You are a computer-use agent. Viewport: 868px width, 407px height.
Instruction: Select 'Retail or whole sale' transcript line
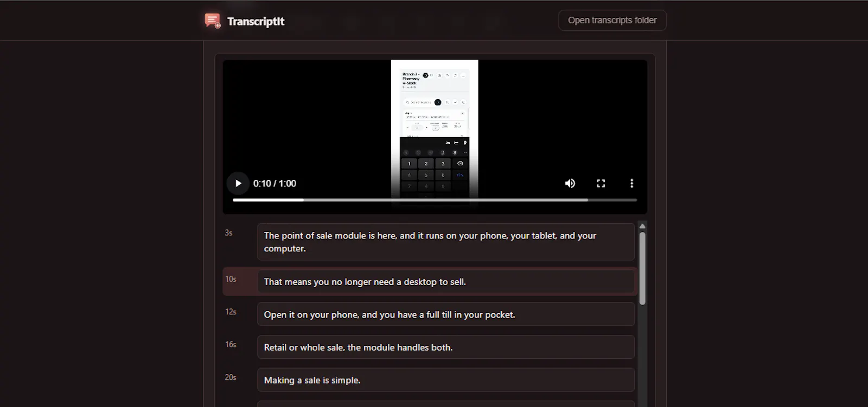click(446, 347)
